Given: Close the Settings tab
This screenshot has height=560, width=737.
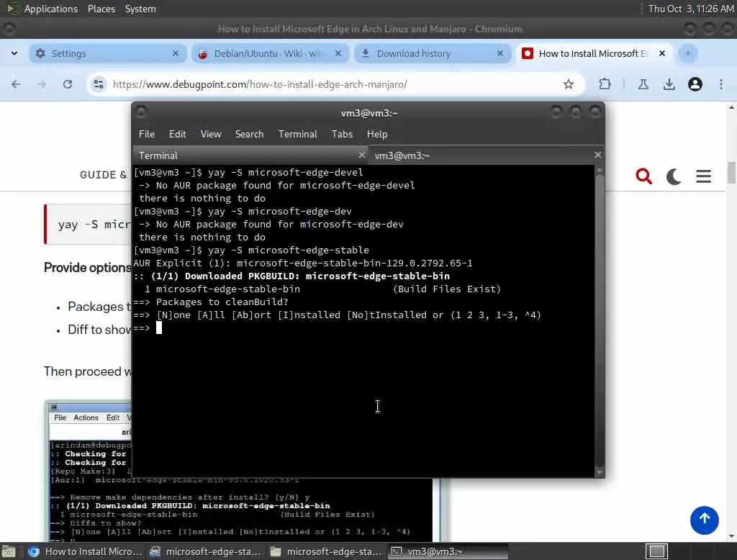Looking at the screenshot, I should pyautogui.click(x=176, y=53).
